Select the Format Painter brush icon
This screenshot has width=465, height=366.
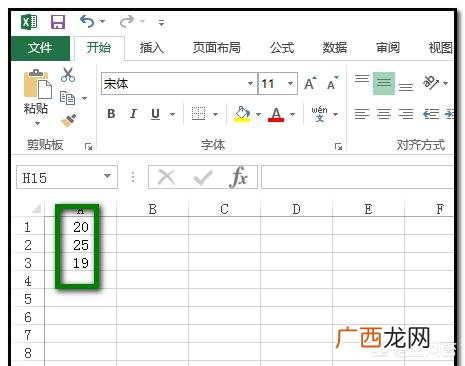pos(68,121)
